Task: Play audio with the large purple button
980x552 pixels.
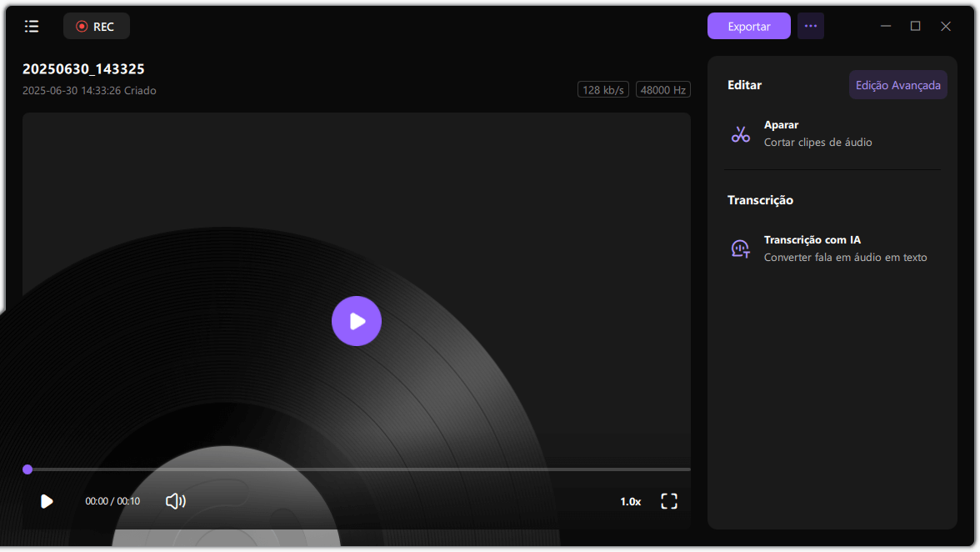Action: (357, 321)
